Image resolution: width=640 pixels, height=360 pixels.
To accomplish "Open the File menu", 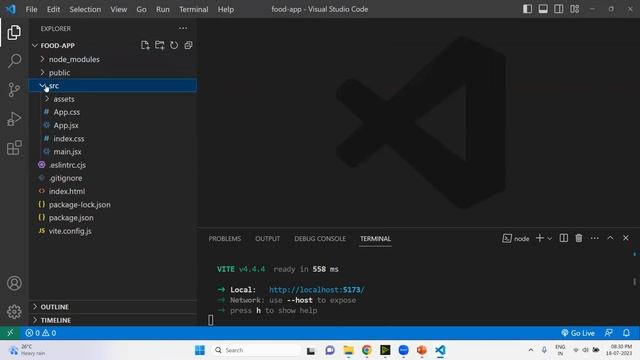I will 31,9.
